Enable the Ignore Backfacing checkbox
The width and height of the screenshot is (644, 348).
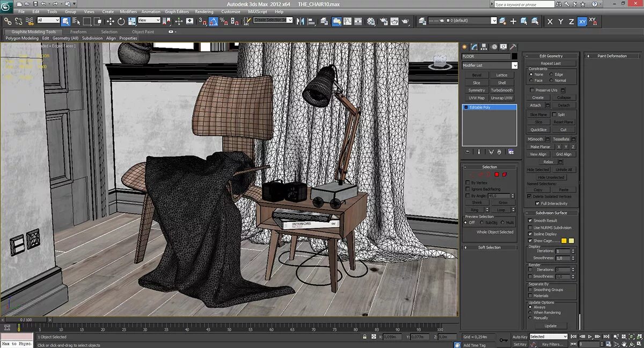pyautogui.click(x=467, y=189)
